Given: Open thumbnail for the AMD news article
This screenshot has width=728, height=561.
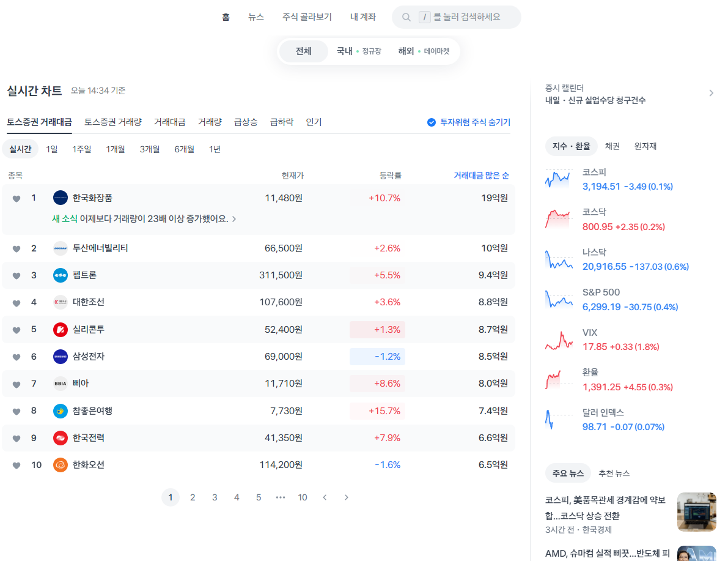Looking at the screenshot, I should [x=696, y=553].
